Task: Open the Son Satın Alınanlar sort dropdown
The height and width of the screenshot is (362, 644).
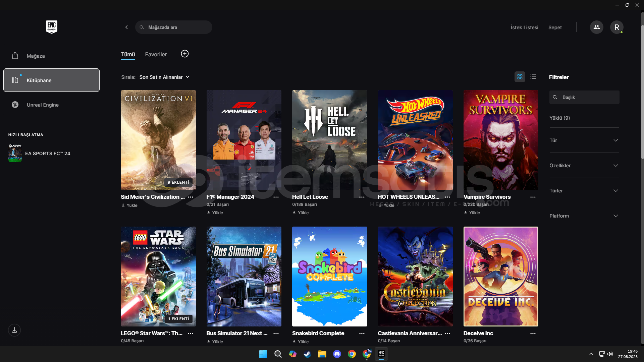Action: click(x=164, y=77)
